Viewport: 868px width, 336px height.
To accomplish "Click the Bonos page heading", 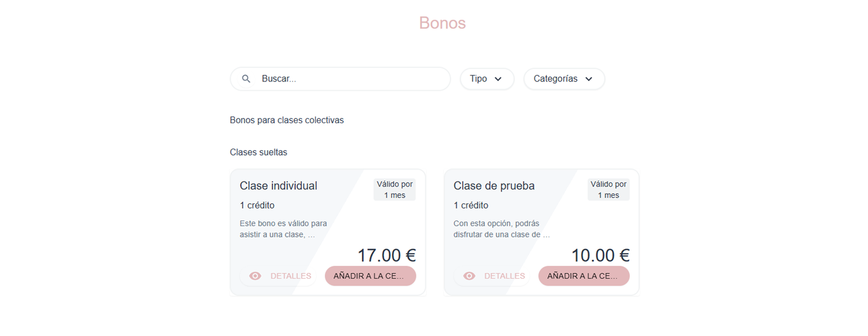I will [x=442, y=23].
